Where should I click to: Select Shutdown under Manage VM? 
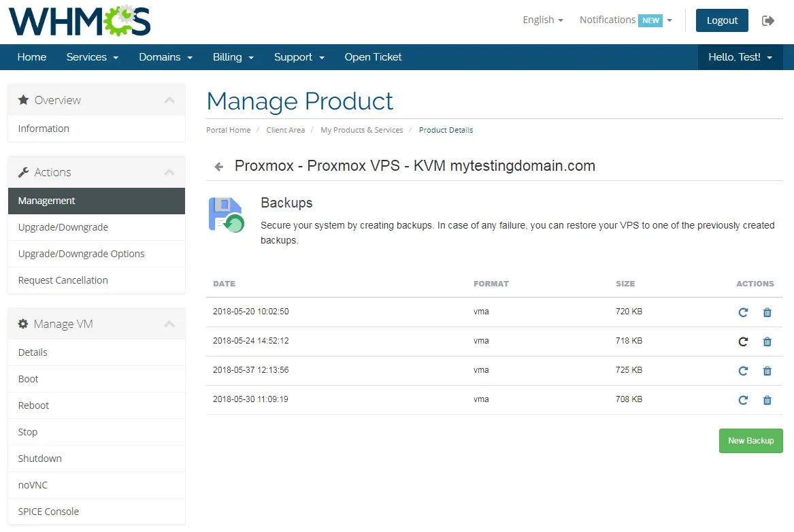[x=97, y=459]
